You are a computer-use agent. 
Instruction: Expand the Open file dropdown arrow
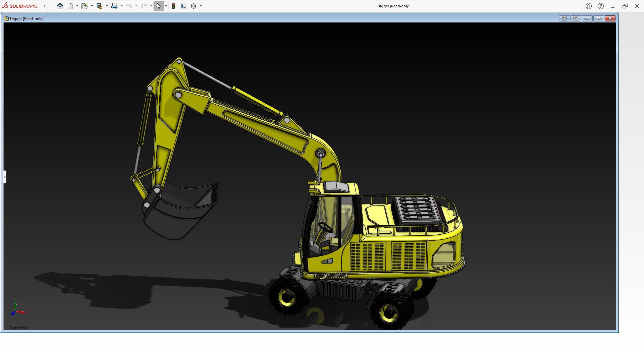92,6
